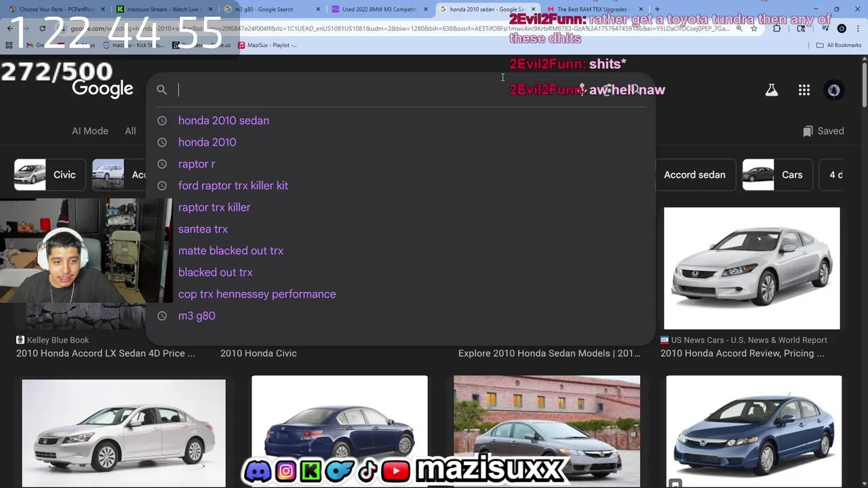
Task: Open the Saved bookmark icon
Action: tap(808, 131)
